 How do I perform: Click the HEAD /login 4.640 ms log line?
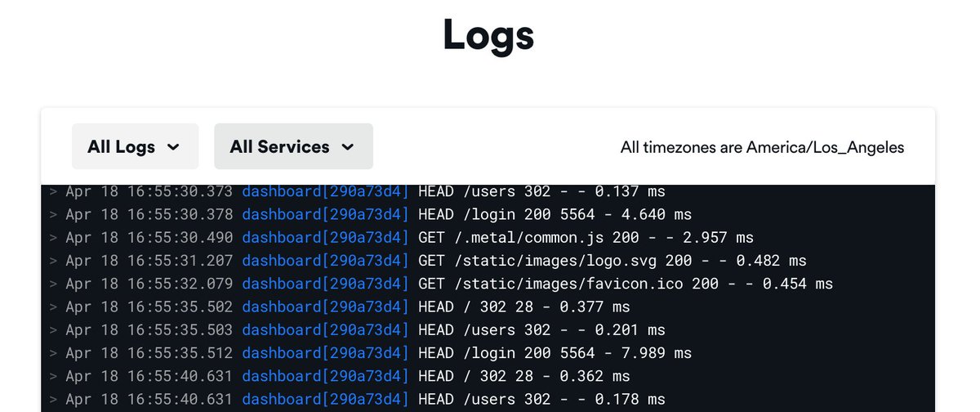370,215
